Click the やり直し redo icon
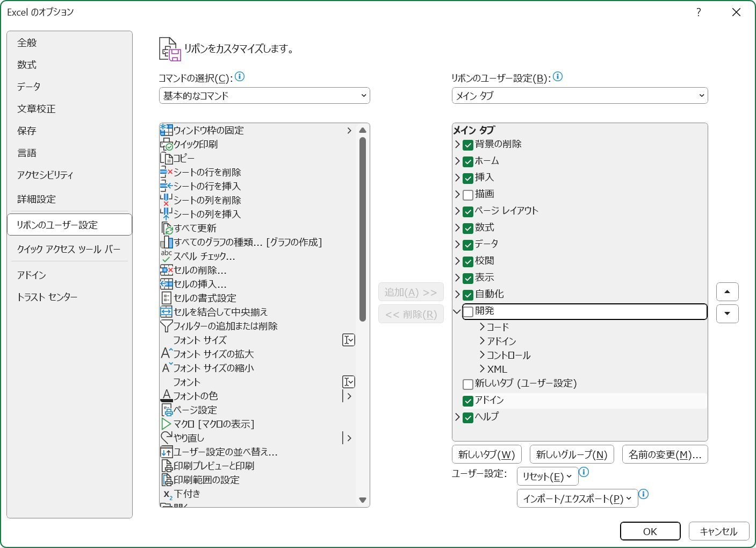Image resolution: width=756 pixels, height=548 pixels. coord(167,438)
